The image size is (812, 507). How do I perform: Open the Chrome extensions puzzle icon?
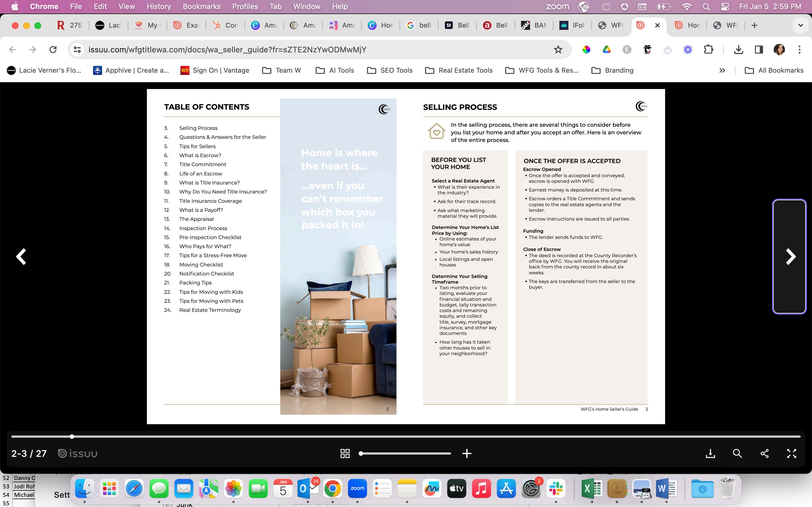[x=708, y=50]
